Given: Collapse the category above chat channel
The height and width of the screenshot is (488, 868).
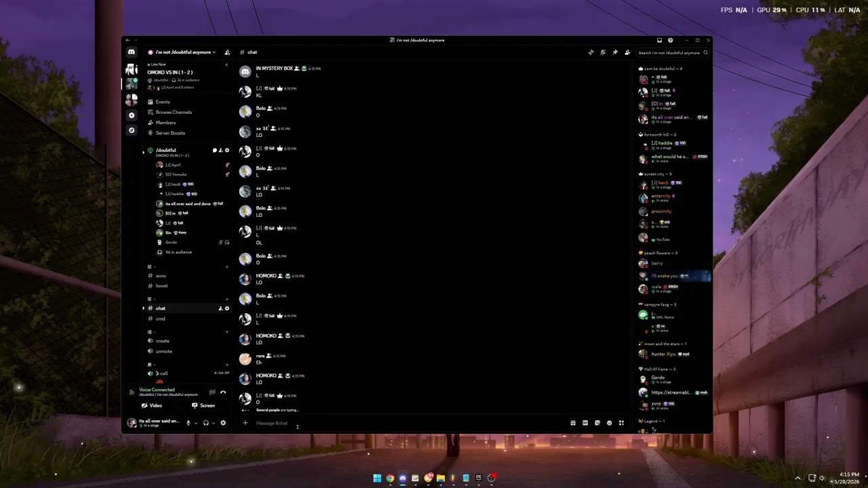Looking at the screenshot, I should 151,299.
